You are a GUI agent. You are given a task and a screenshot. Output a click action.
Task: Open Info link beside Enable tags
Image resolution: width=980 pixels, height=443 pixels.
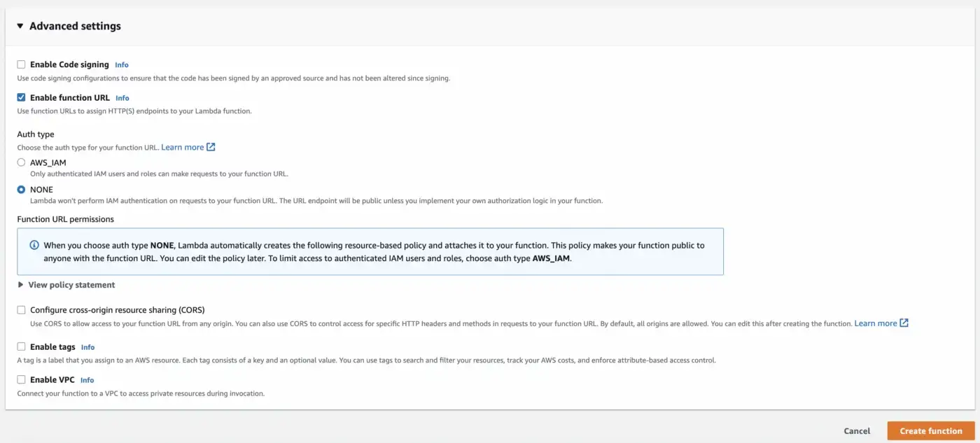87,347
